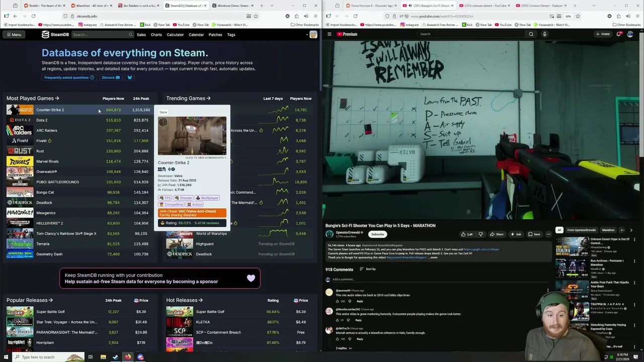
Task: Click Counter-Strike 2 screenshot in hover card
Action: (192, 136)
